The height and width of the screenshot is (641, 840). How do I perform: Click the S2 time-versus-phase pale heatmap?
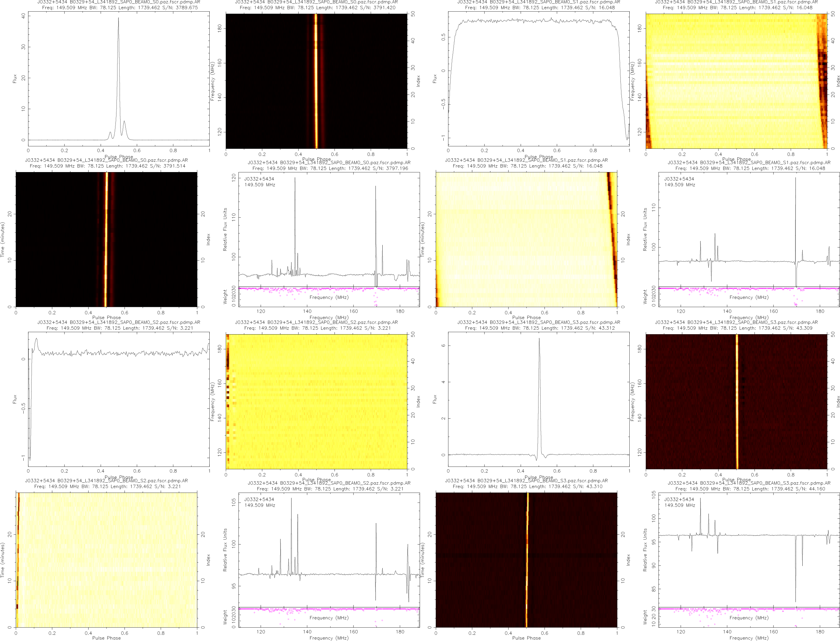[x=107, y=560]
